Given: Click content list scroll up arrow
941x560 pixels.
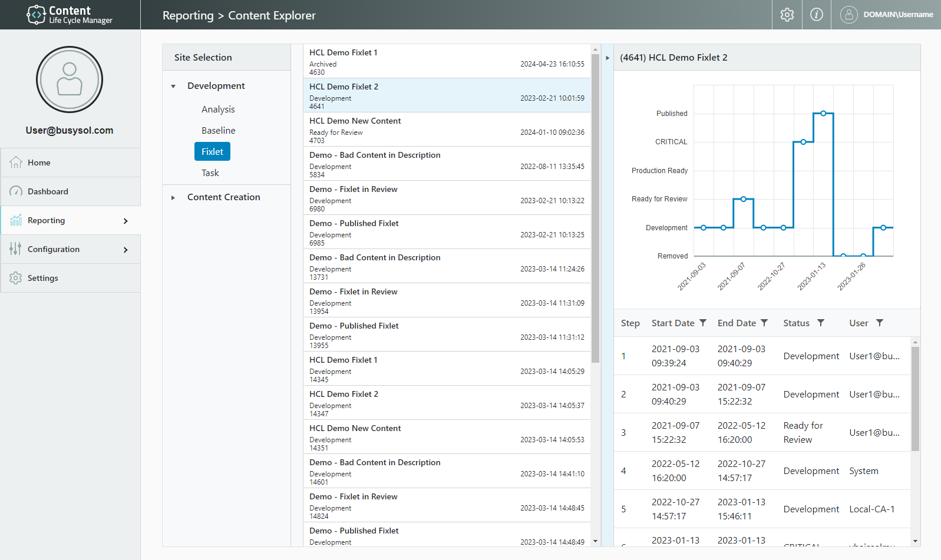Looking at the screenshot, I should click(x=595, y=49).
